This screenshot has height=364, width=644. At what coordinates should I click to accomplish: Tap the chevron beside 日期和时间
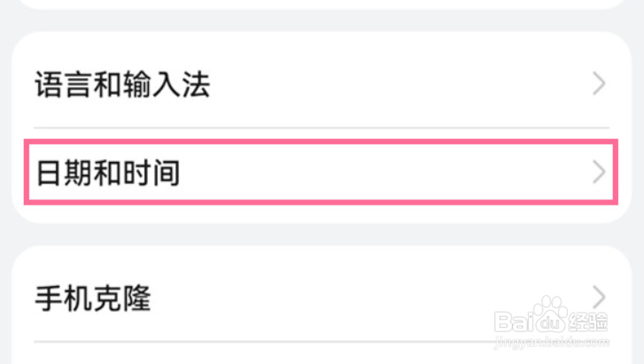pos(599,172)
